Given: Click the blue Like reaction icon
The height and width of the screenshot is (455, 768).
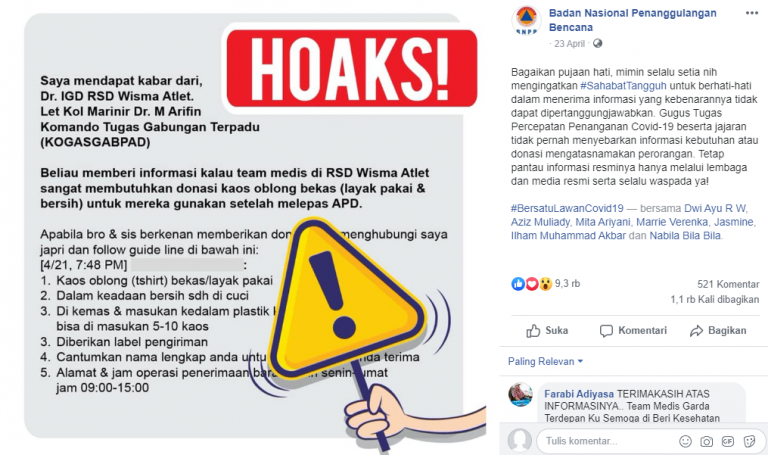Looking at the screenshot, I should (x=518, y=284).
